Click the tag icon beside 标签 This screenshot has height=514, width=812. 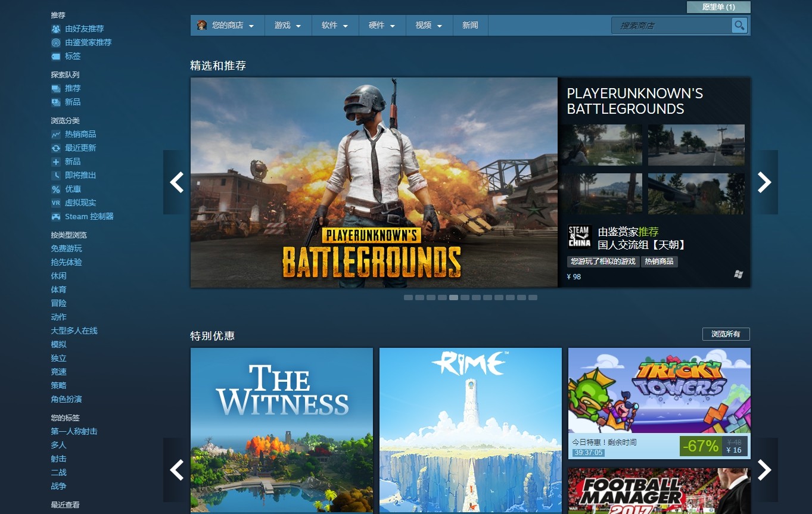(56, 56)
